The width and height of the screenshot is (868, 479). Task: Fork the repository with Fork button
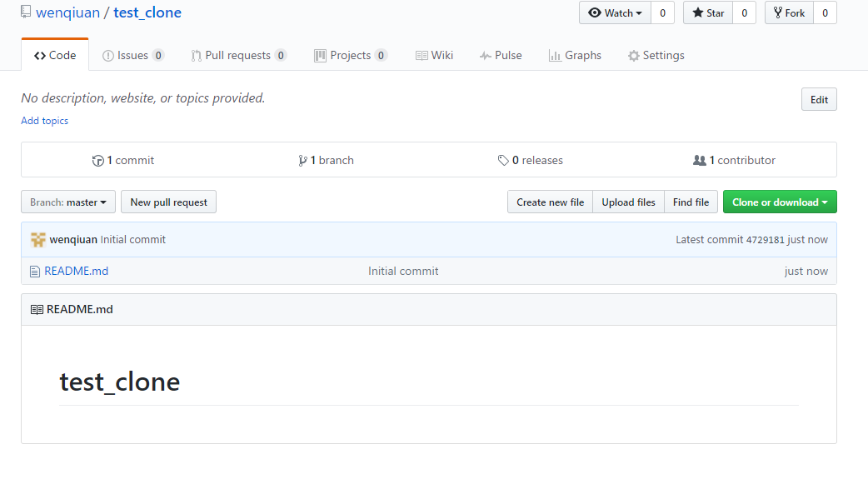pyautogui.click(x=788, y=12)
